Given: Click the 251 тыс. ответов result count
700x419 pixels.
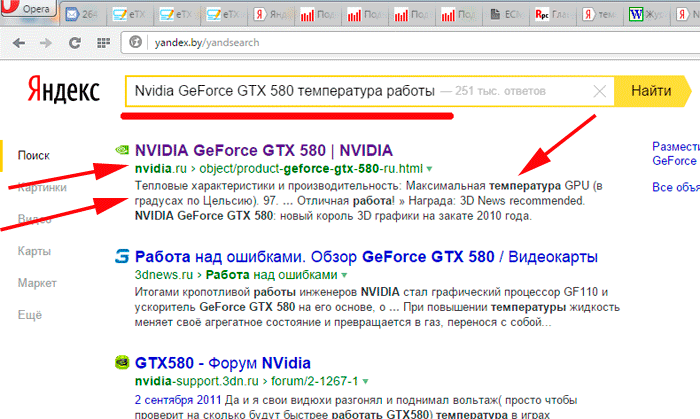Looking at the screenshot, I should click(500, 91).
